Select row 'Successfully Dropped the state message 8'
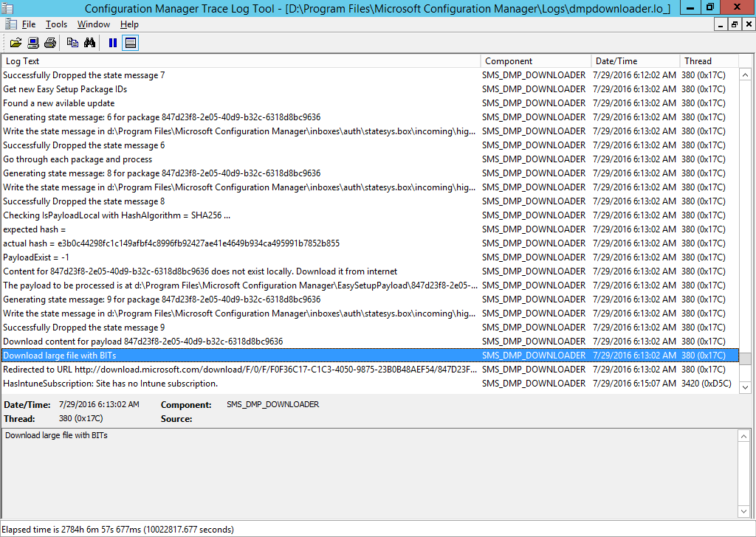Image resolution: width=756 pixels, height=537 pixels. [370, 201]
